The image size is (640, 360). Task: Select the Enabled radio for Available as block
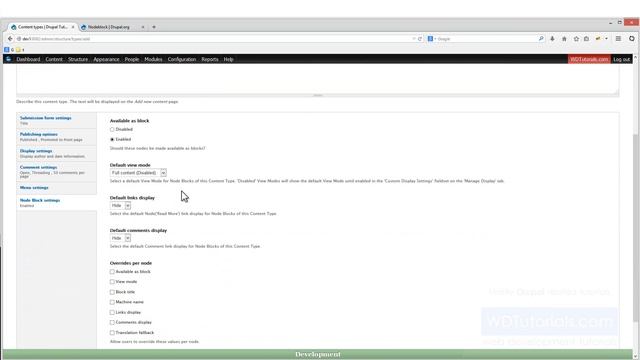(x=112, y=140)
